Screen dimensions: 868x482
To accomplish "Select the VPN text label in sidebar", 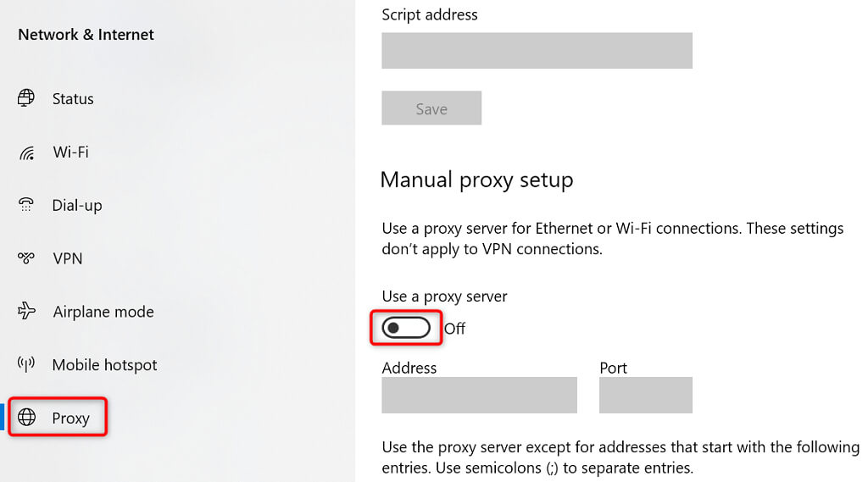I will tap(68, 258).
